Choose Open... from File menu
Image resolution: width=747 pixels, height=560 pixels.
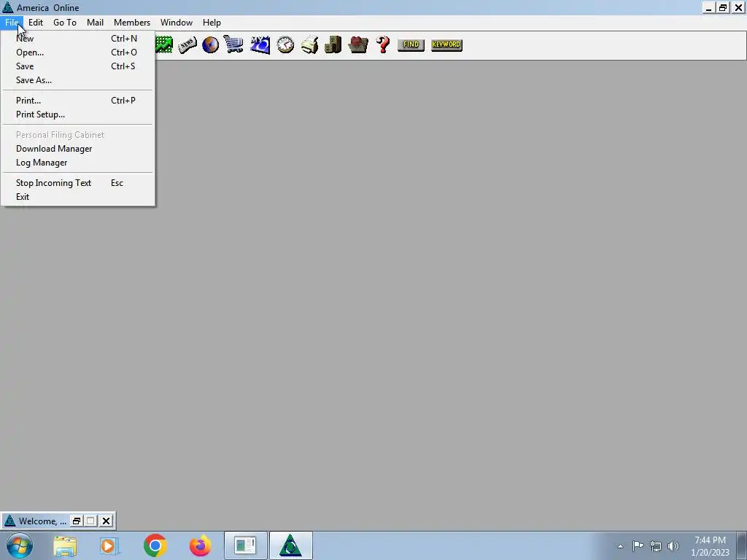(x=77, y=52)
